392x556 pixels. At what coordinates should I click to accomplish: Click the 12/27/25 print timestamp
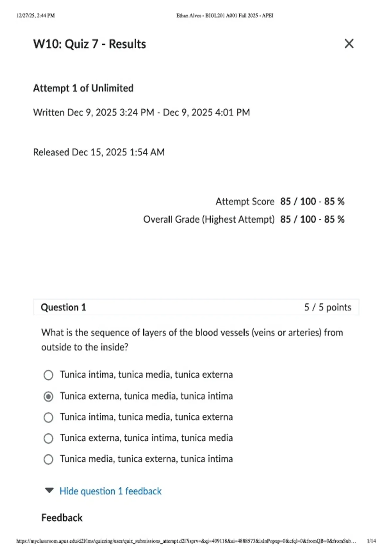(x=36, y=15)
